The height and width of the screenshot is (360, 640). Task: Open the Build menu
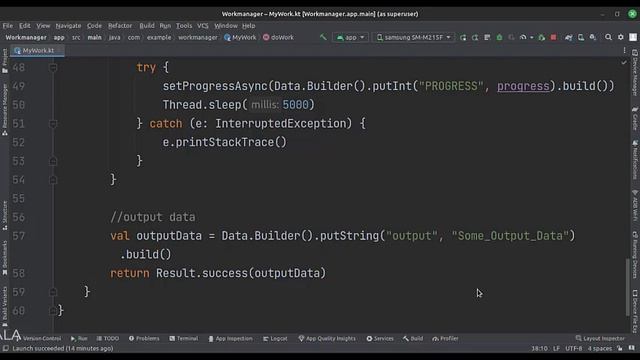[x=147, y=25]
